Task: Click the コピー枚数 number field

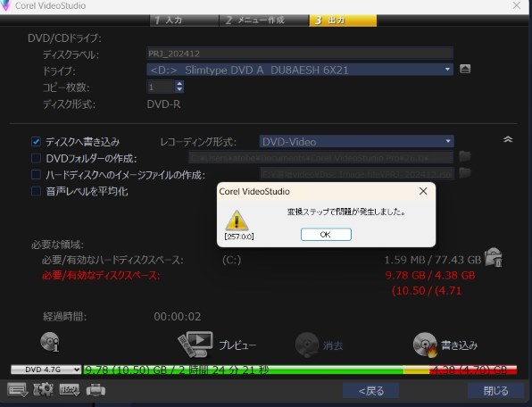Action: [x=161, y=87]
